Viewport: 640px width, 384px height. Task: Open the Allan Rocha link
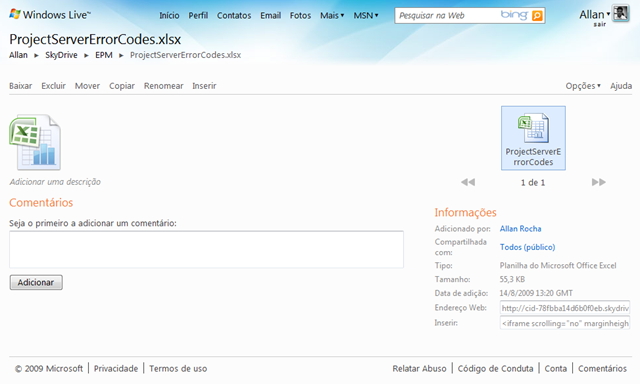pyautogui.click(x=520, y=229)
